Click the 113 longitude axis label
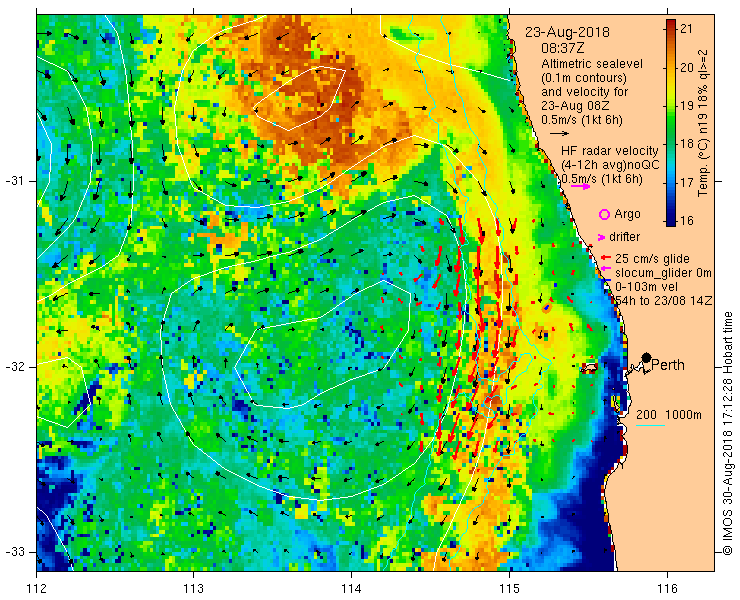Viewport: 740px width, 600px height. (193, 589)
